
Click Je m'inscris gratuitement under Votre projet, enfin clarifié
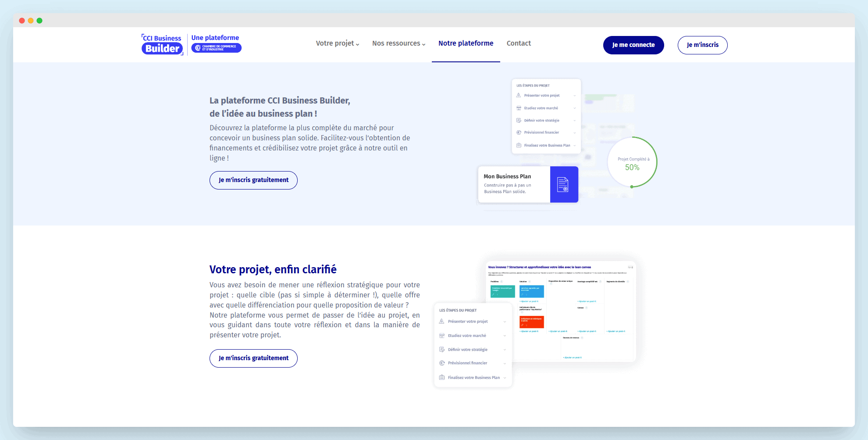pyautogui.click(x=253, y=358)
